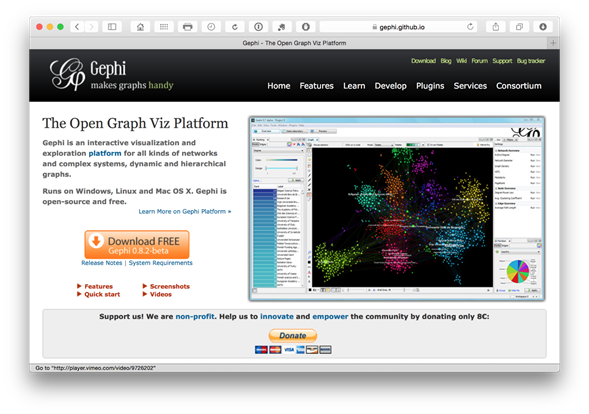This screenshot has height=414, width=589.
Task: Toggle the Safari sidebar button
Action: pyautogui.click(x=112, y=27)
